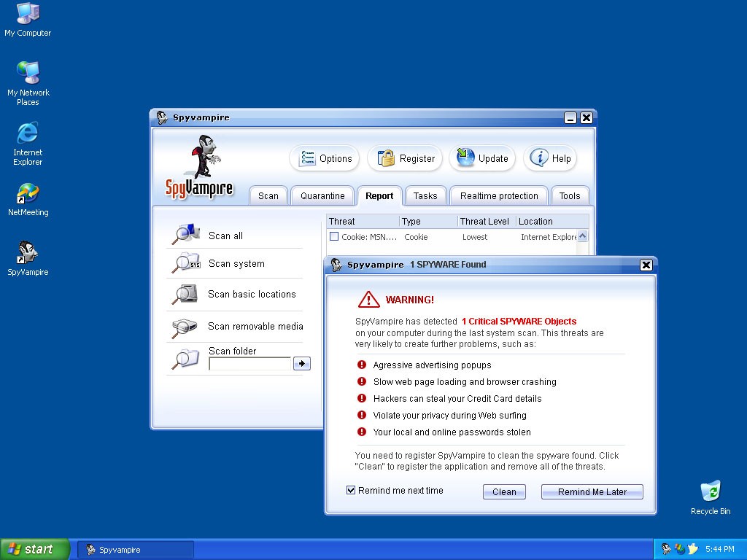
Task: Click inside the Scan folder path field
Action: pos(250,364)
